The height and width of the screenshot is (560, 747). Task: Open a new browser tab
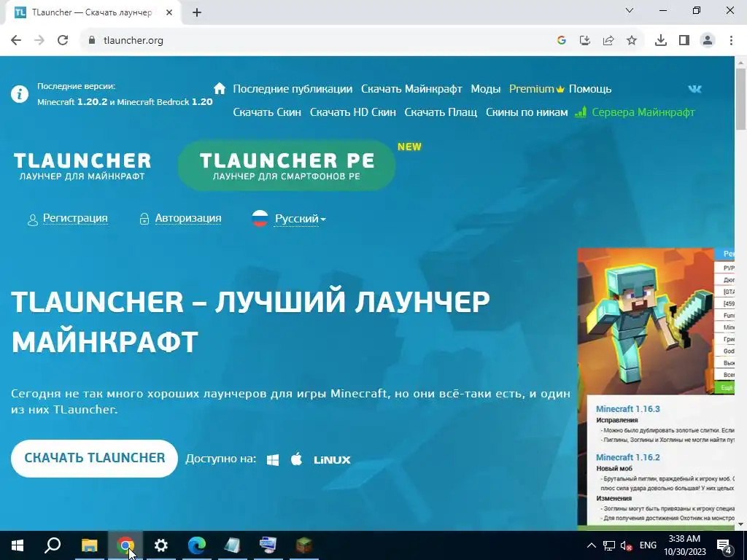pos(197,12)
